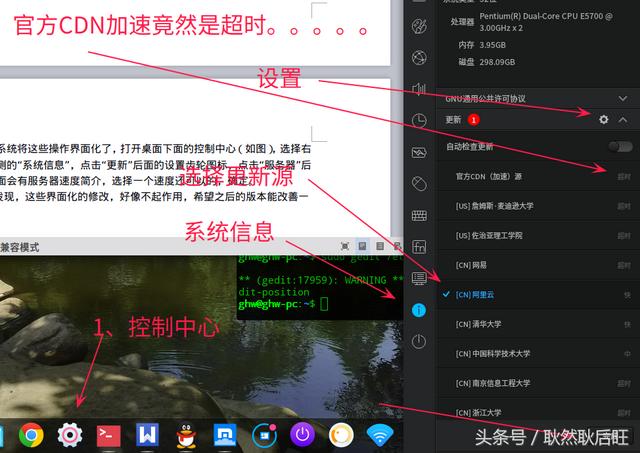Open the orange circular dock icon
The image size is (640, 453).
point(341,435)
